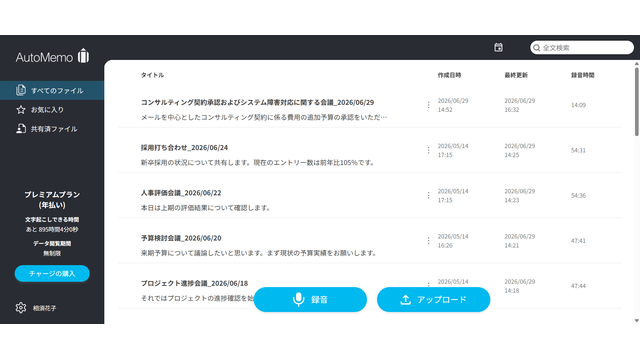Click preview text starting 来期予算について

(258, 253)
